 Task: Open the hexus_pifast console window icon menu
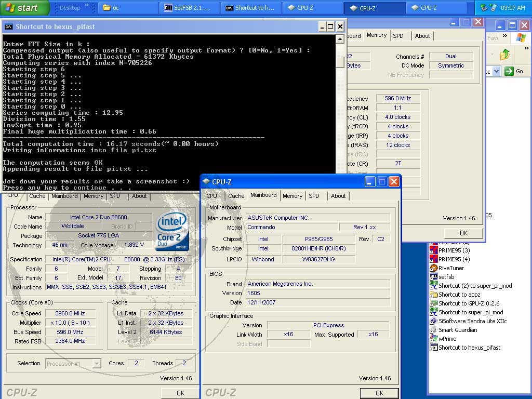[8, 27]
